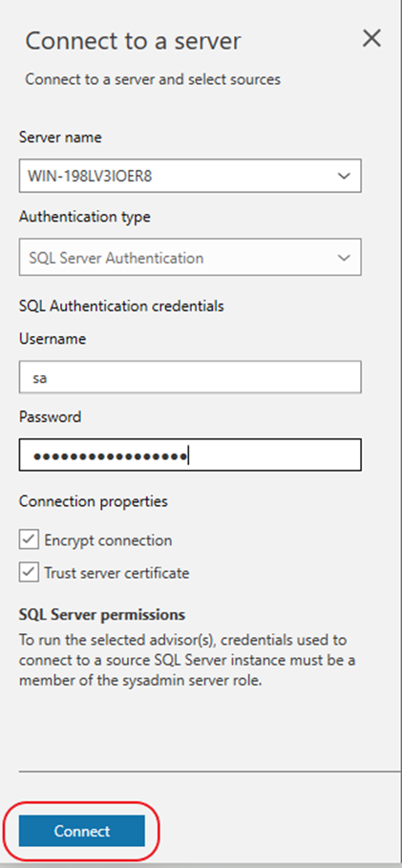
Task: Click the Connection properties section label
Action: (93, 501)
